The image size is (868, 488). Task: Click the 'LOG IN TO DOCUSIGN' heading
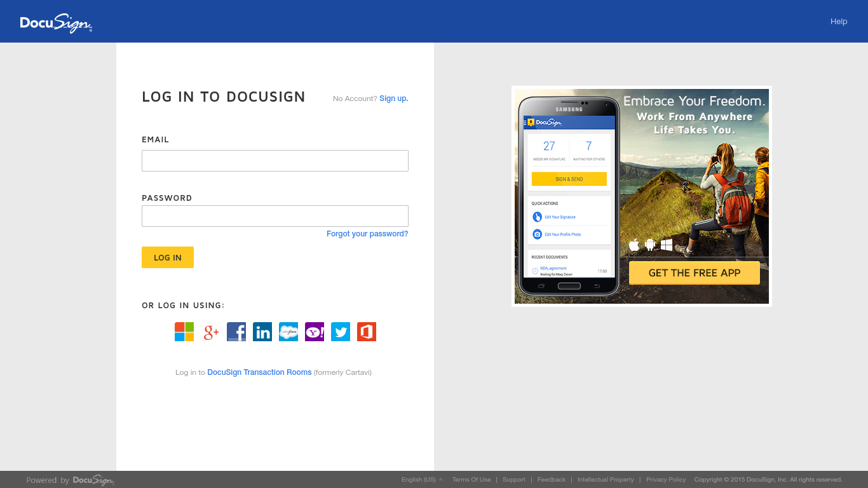(224, 97)
